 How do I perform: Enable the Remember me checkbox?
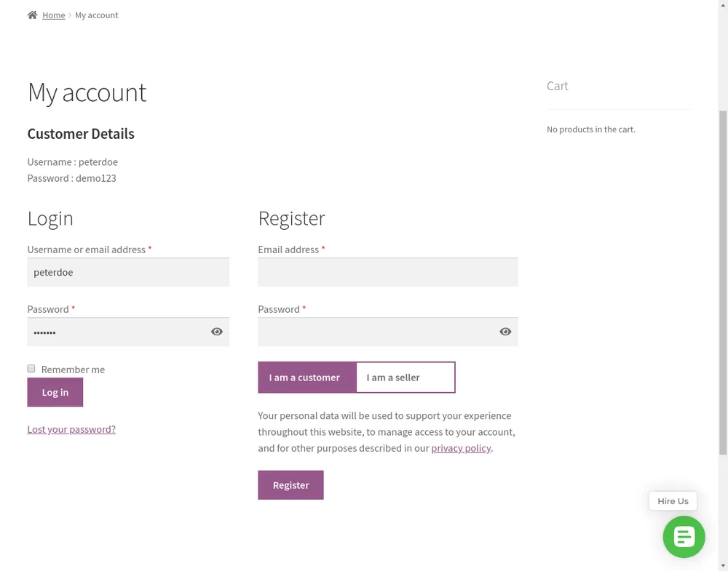pyautogui.click(x=31, y=369)
